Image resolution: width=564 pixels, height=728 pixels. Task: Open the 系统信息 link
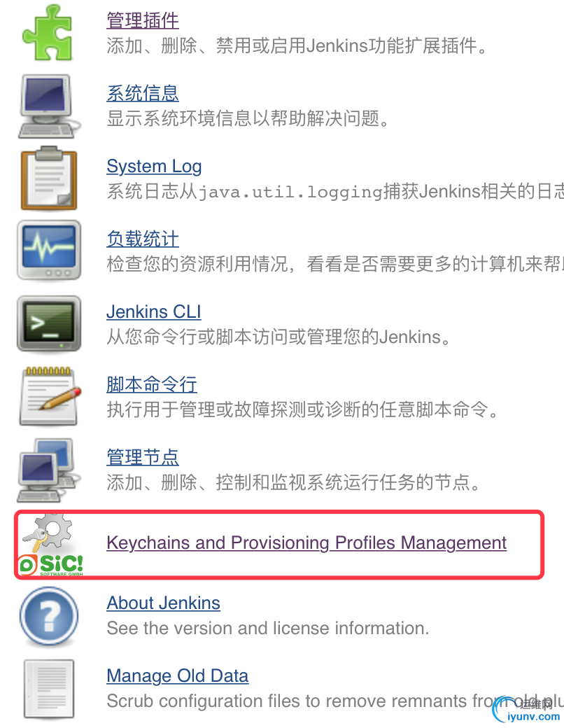(x=143, y=93)
